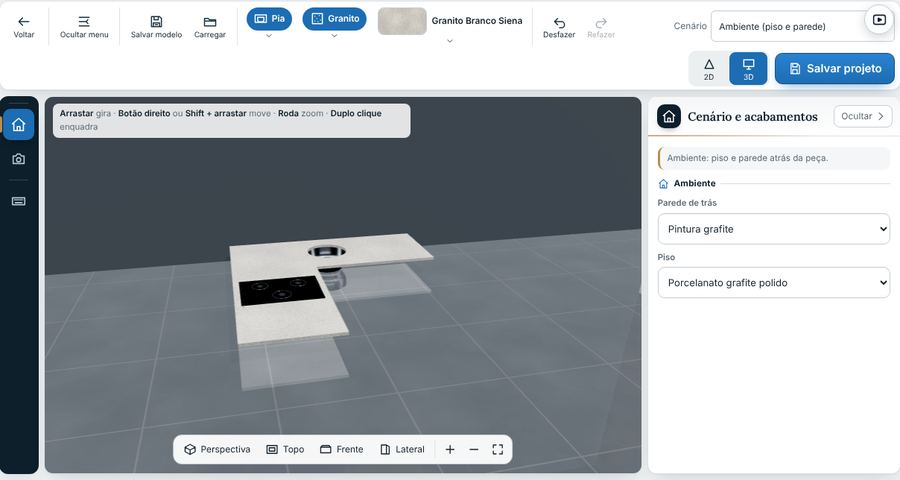Select the Pia piece type button

pyautogui.click(x=269, y=18)
